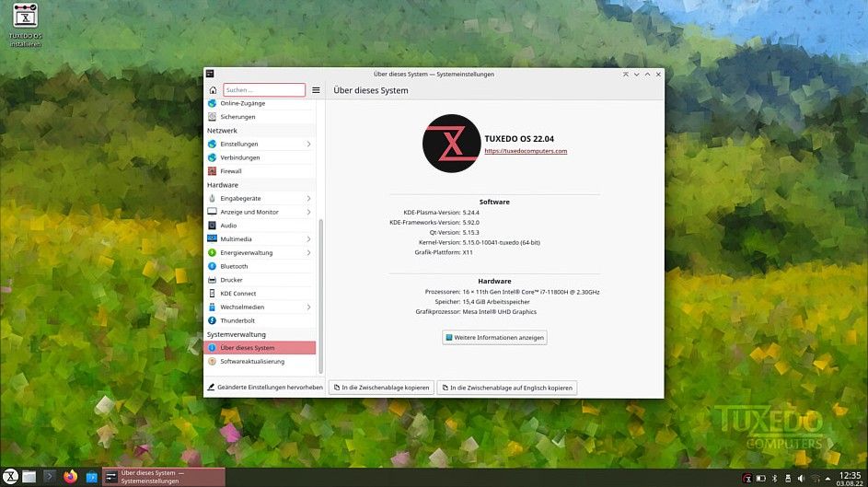Open Bluetooth settings in sidebar

(x=260, y=266)
